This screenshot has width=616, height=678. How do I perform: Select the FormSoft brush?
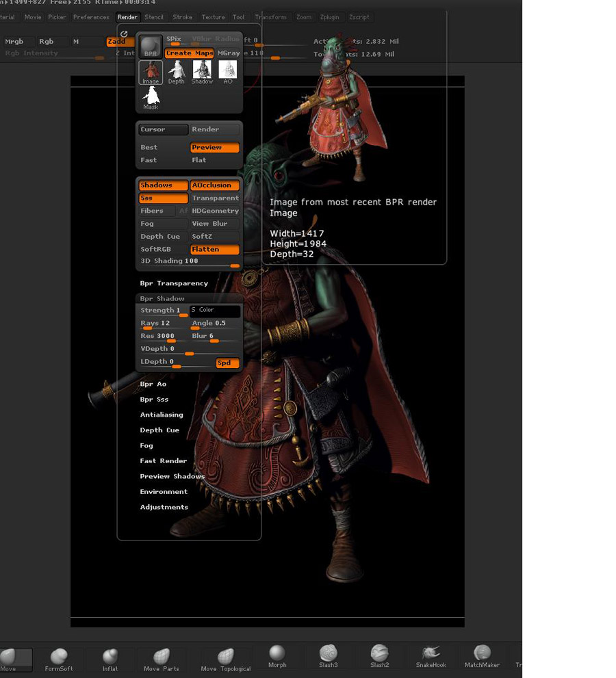(59, 660)
